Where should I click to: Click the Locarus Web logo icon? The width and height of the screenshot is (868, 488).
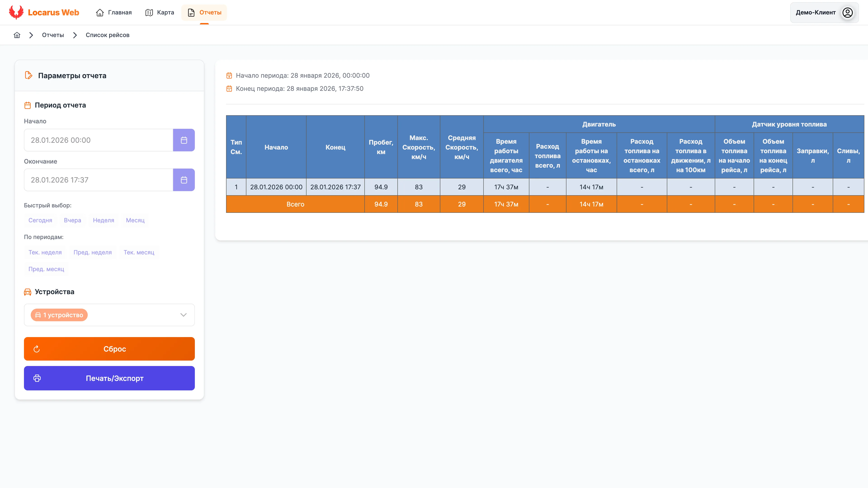coord(16,12)
